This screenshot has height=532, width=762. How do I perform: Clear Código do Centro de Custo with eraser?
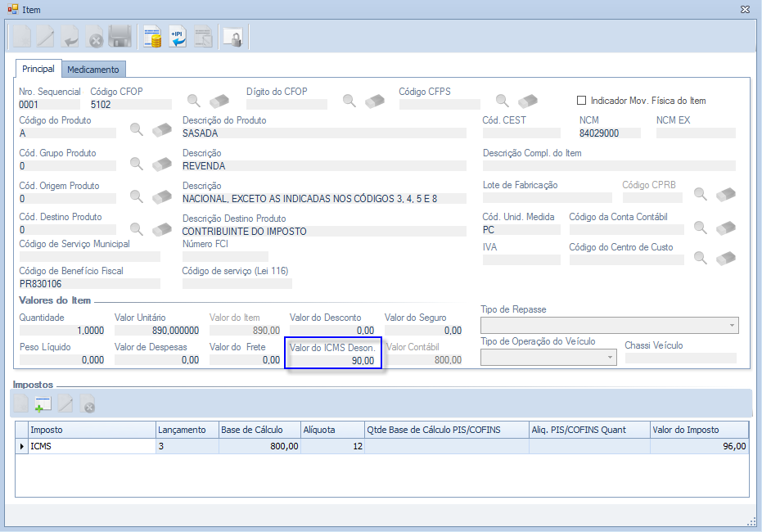[x=726, y=258]
